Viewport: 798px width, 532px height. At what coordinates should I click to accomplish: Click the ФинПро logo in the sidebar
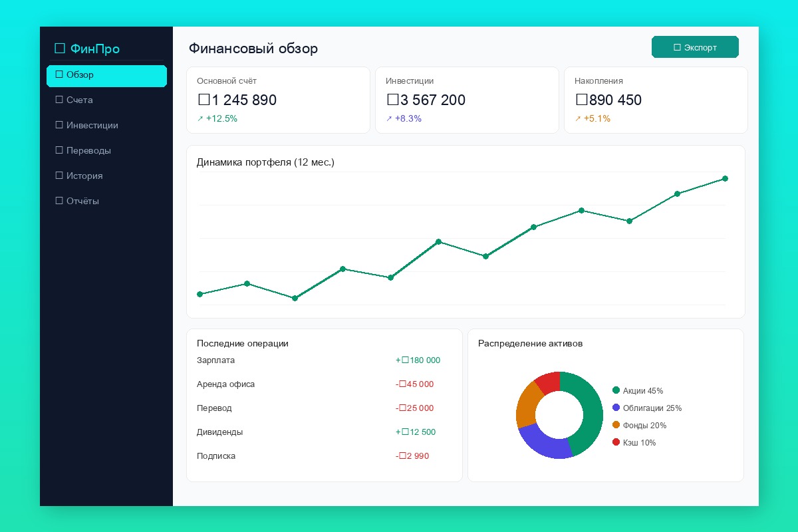[86, 49]
